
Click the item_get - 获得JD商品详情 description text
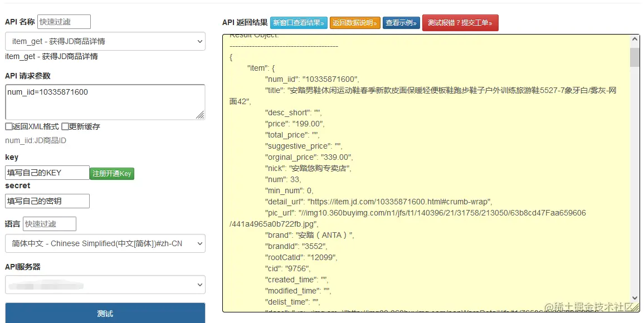pos(52,56)
